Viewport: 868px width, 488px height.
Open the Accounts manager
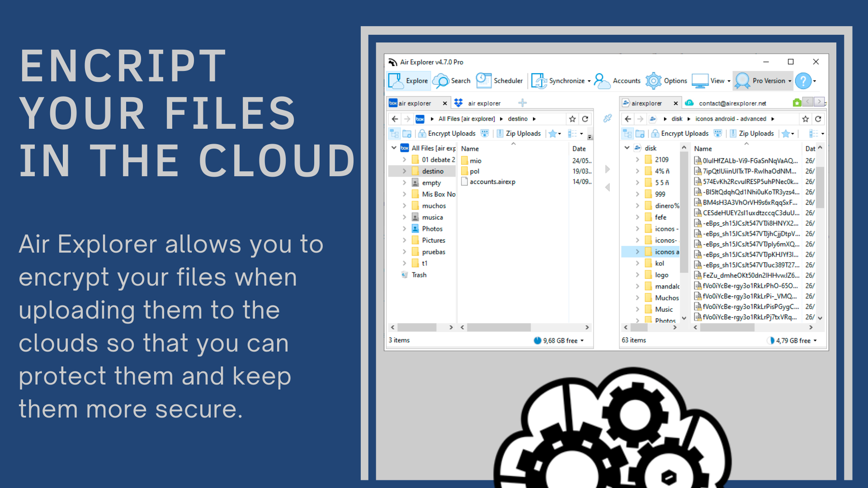[627, 80]
